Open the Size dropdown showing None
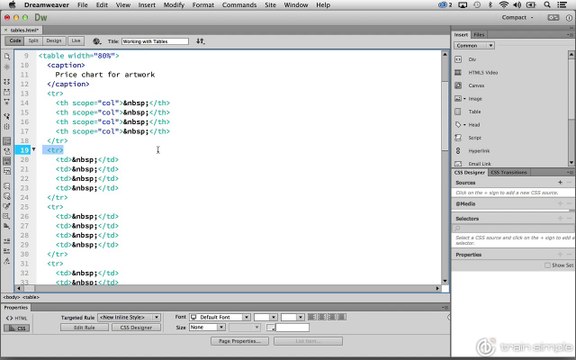The width and height of the screenshot is (576, 360). (207, 327)
